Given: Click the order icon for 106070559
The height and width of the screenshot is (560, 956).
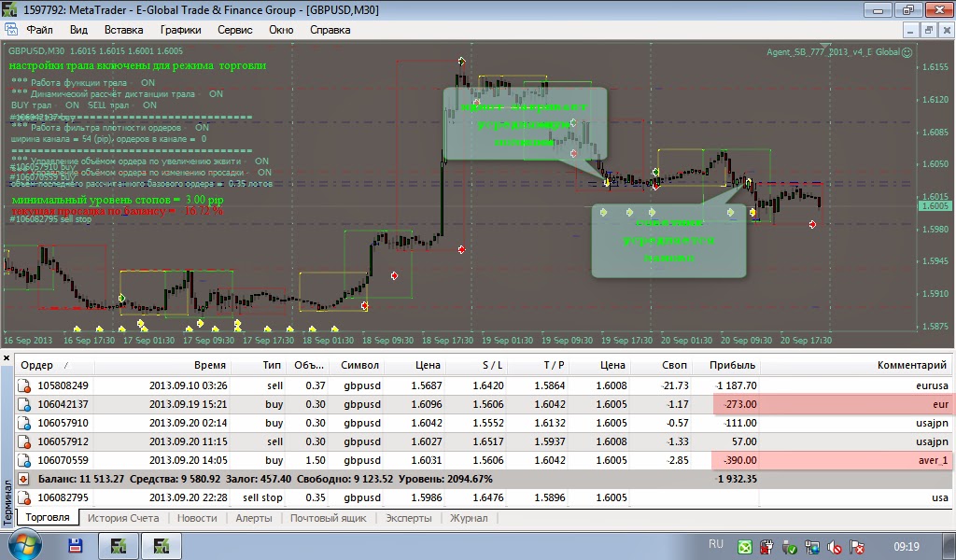Looking at the screenshot, I should (x=24, y=461).
